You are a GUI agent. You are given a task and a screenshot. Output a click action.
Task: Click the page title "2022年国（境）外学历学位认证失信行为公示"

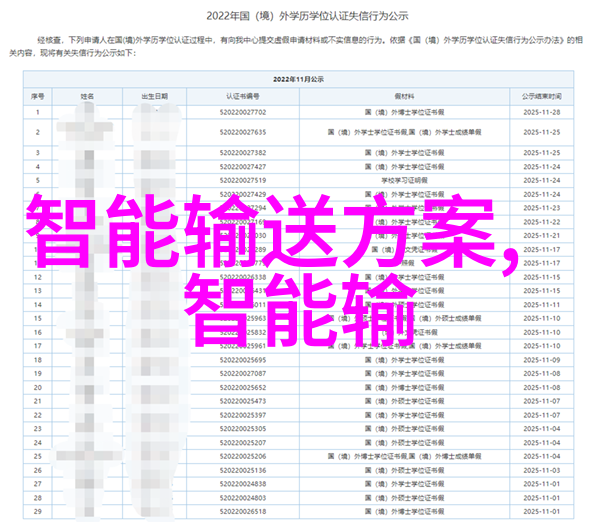[307, 16]
